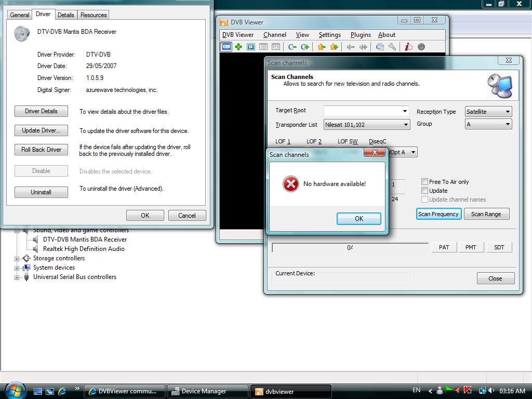
Task: Click the PAT button
Action: 444,247
